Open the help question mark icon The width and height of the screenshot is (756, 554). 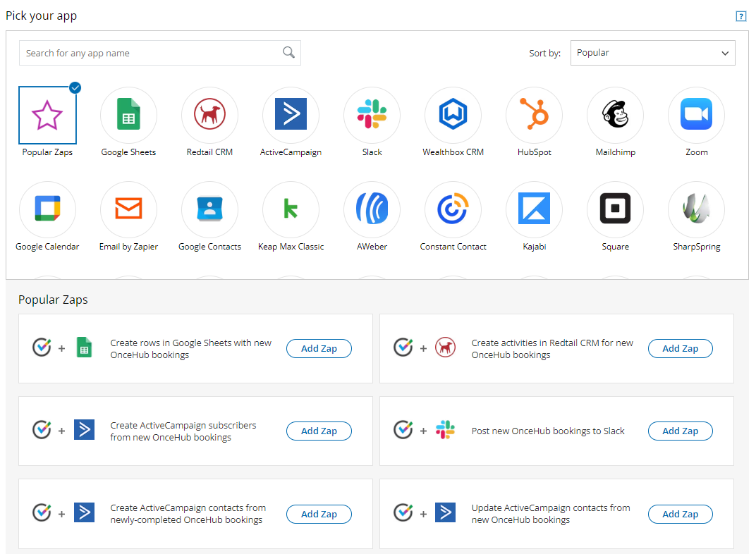click(x=740, y=16)
